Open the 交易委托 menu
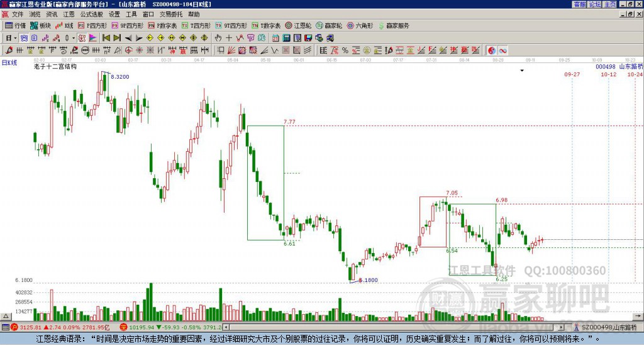The width and height of the screenshot is (644, 345). [x=171, y=14]
